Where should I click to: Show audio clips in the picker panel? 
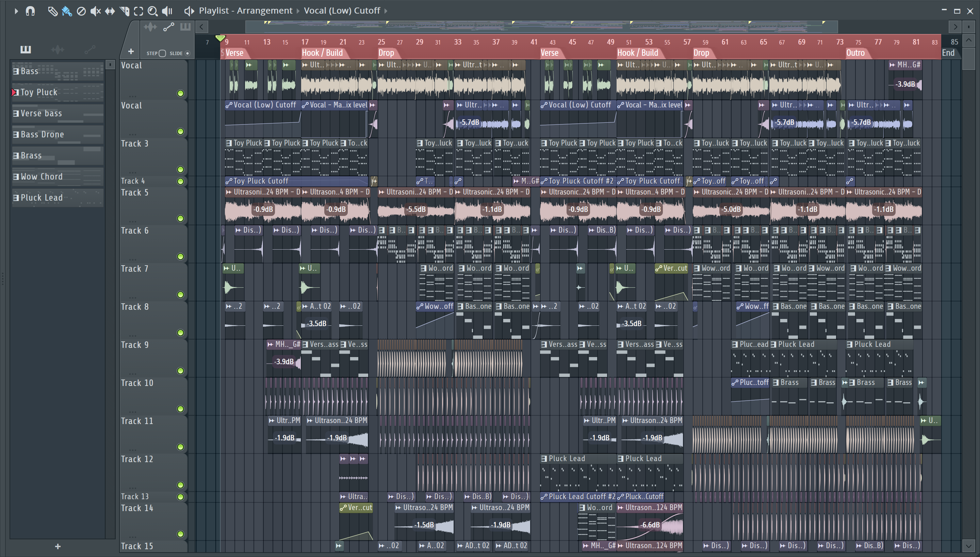click(58, 49)
